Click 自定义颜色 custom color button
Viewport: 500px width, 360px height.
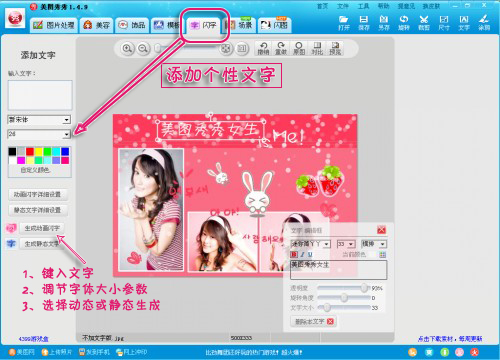coord(35,170)
